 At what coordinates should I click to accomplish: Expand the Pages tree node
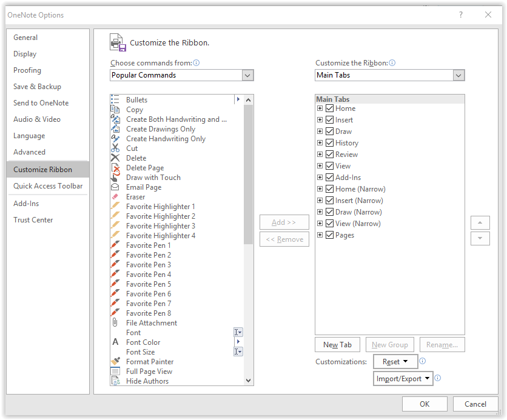320,235
